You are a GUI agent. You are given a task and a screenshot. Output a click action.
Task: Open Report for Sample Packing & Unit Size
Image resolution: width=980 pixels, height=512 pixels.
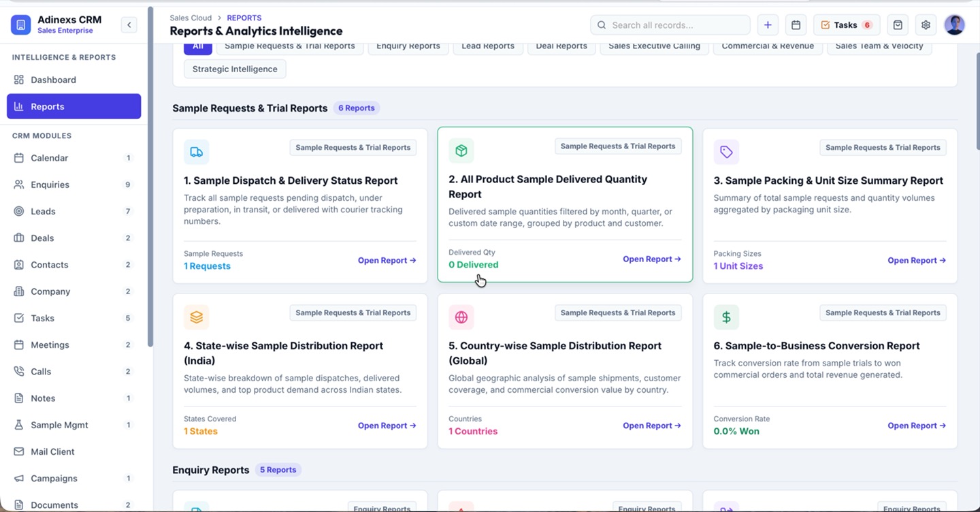(917, 260)
